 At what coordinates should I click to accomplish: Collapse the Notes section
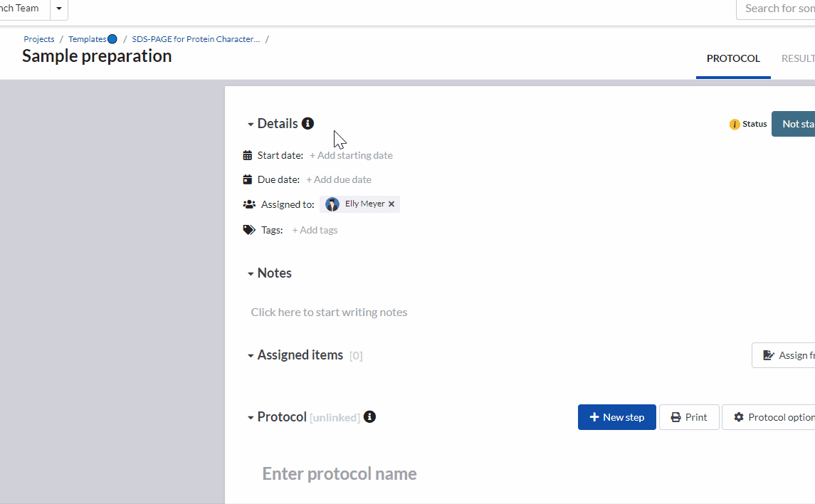251,273
